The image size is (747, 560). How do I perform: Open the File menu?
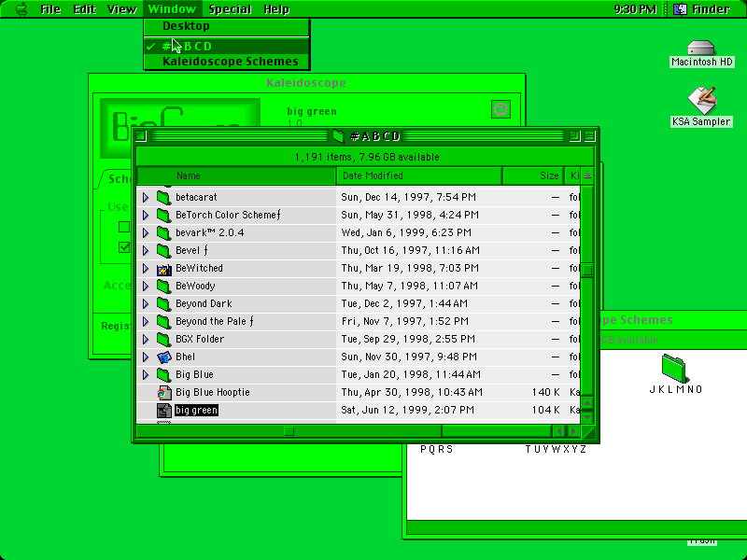50,9
